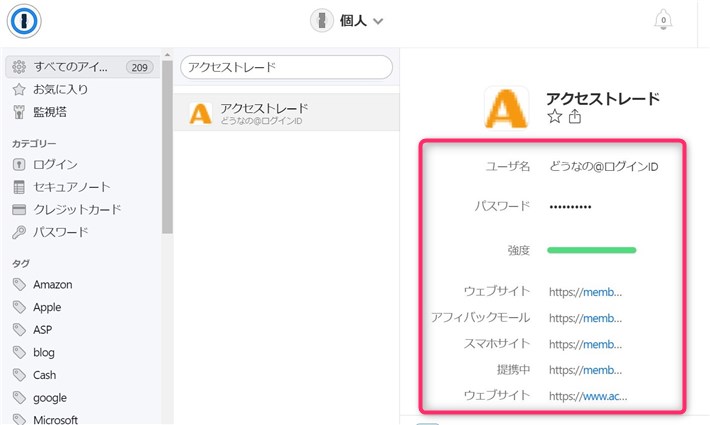This screenshot has height=425, width=710.
Task: Click the sidebar vertical scrollbar
Action: point(168,147)
